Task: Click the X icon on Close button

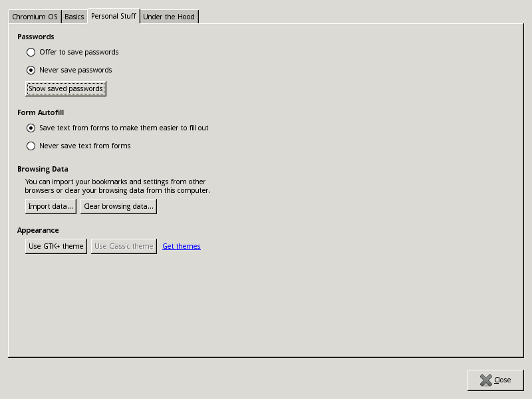Action: click(x=485, y=380)
